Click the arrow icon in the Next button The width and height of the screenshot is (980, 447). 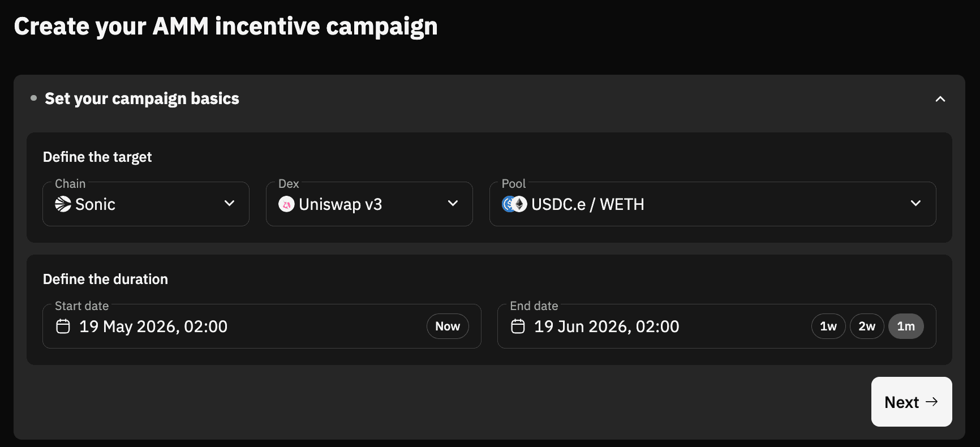(932, 402)
